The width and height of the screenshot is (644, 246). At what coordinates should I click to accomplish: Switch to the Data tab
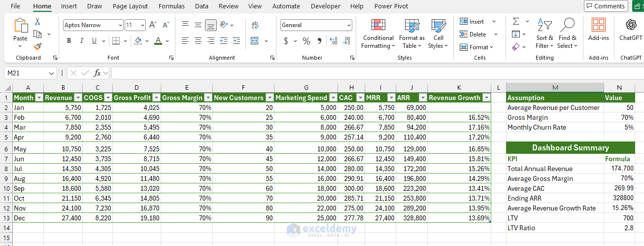tap(202, 6)
